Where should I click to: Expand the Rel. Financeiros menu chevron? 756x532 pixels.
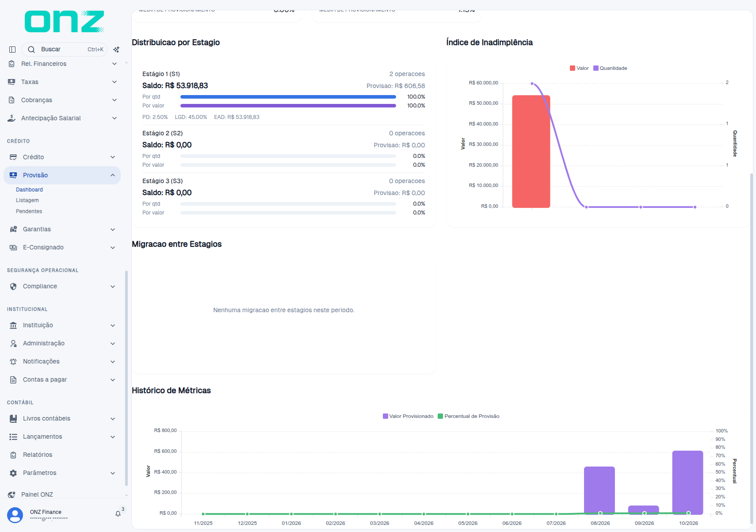point(115,64)
